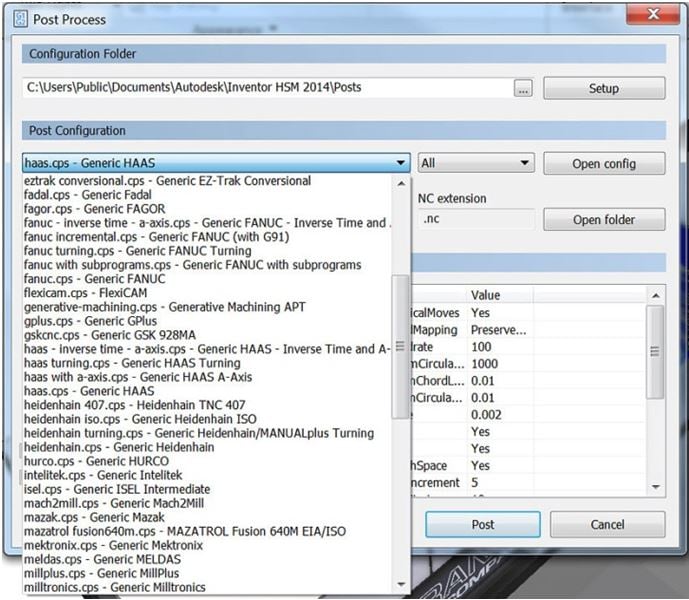Click the 1000 value cell
This screenshot has height=600, width=689.
(500, 364)
